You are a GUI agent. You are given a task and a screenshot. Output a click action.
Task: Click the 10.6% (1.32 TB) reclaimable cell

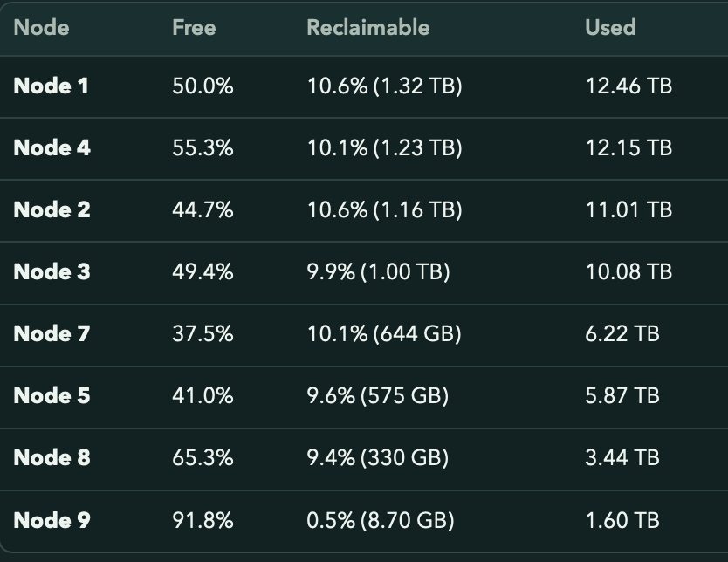point(384,86)
